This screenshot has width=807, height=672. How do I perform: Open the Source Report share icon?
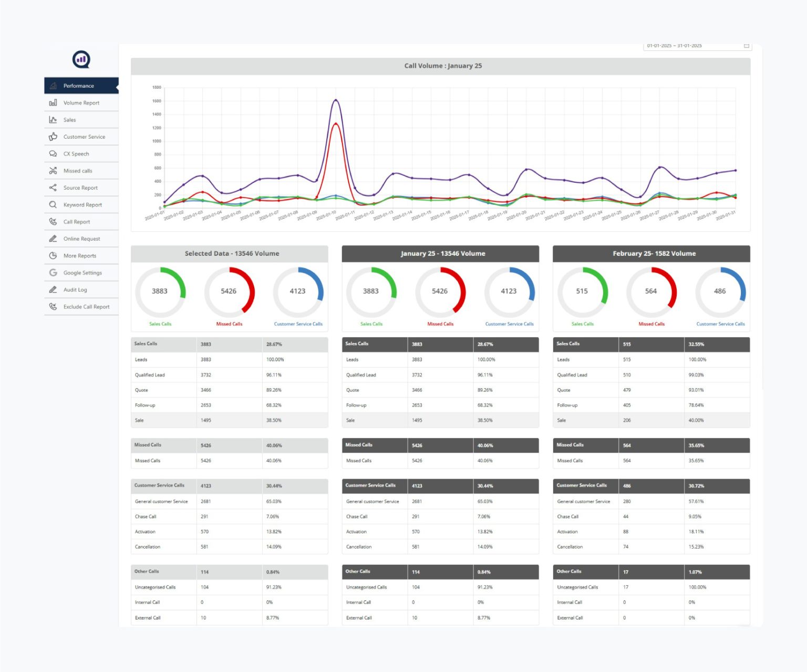pos(53,188)
